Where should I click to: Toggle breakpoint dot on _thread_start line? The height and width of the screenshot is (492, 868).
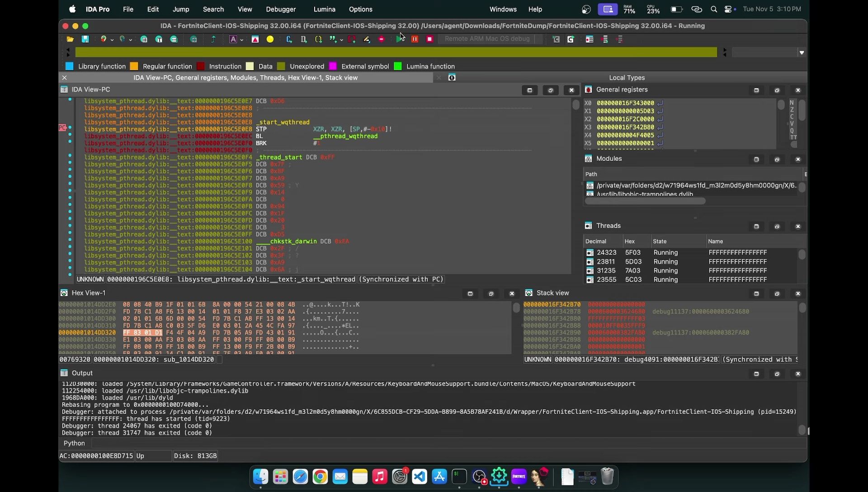coord(70,156)
